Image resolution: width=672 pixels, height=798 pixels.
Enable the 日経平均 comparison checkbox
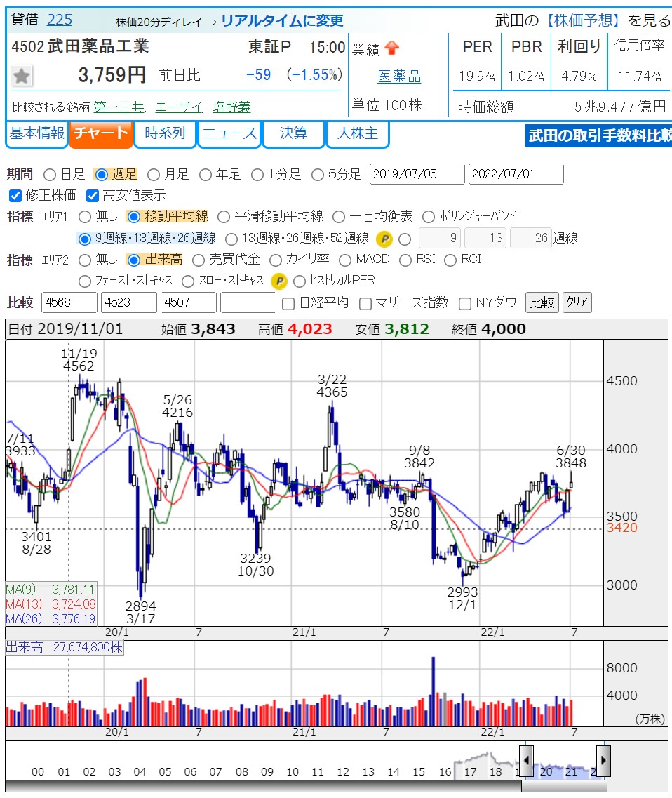click(288, 303)
